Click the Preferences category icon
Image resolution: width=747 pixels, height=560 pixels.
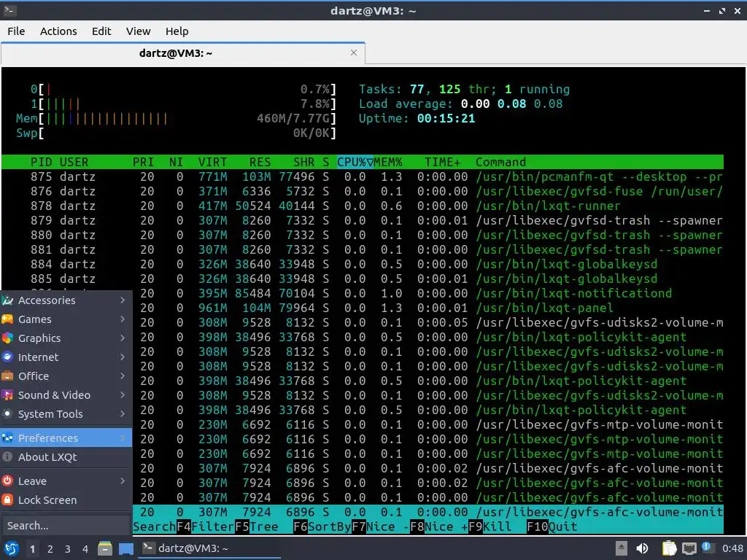point(7,438)
